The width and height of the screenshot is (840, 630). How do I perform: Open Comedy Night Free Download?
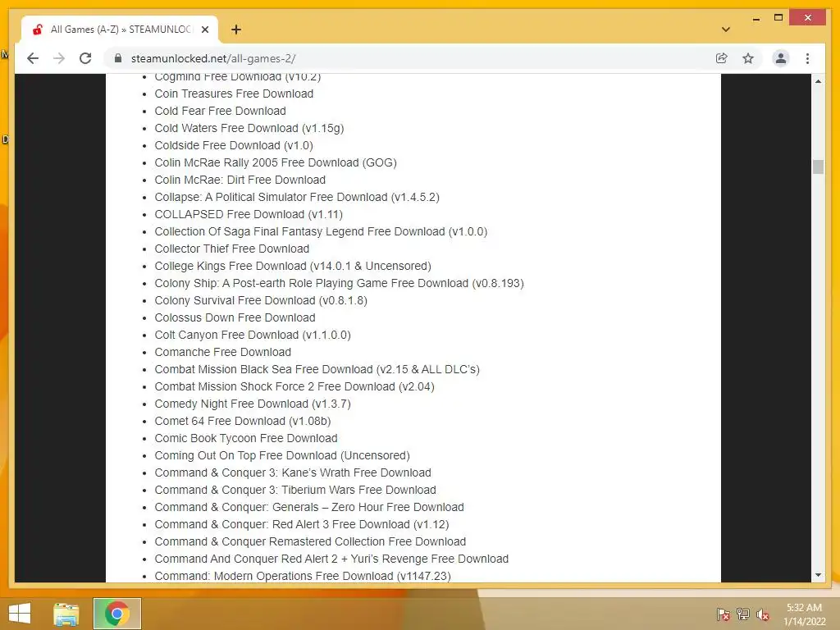253,404
